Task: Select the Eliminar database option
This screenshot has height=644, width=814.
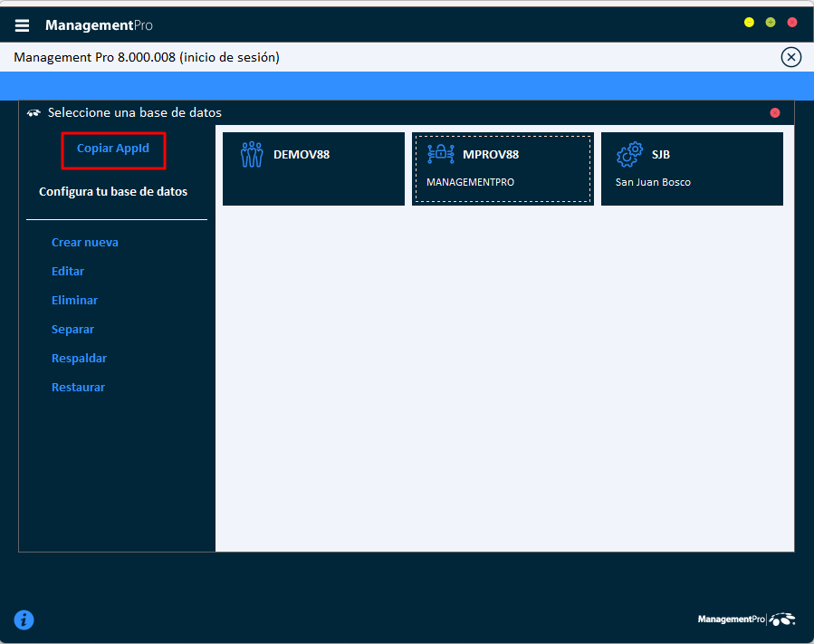Action: tap(74, 300)
